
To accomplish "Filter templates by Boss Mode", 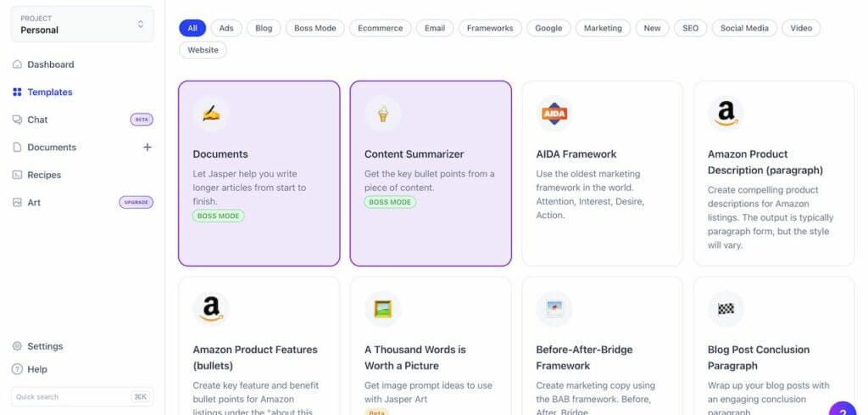I will 315,28.
